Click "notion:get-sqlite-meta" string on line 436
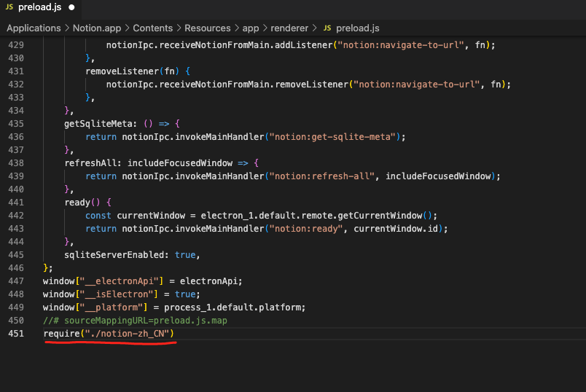 click(x=332, y=137)
